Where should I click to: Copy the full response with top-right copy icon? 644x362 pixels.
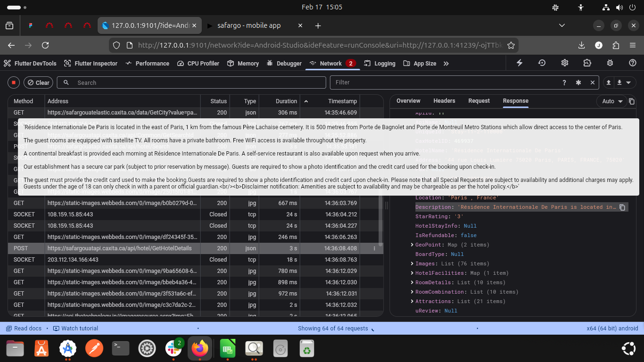point(632,101)
